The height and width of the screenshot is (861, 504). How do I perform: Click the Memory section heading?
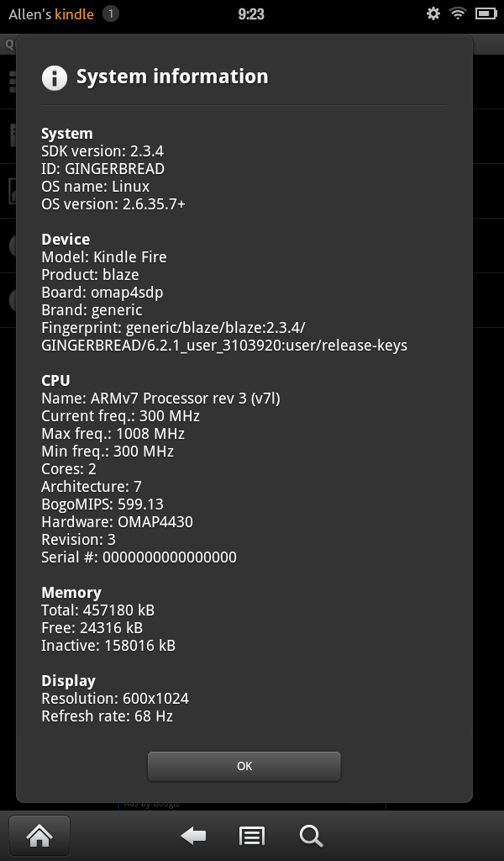[71, 593]
